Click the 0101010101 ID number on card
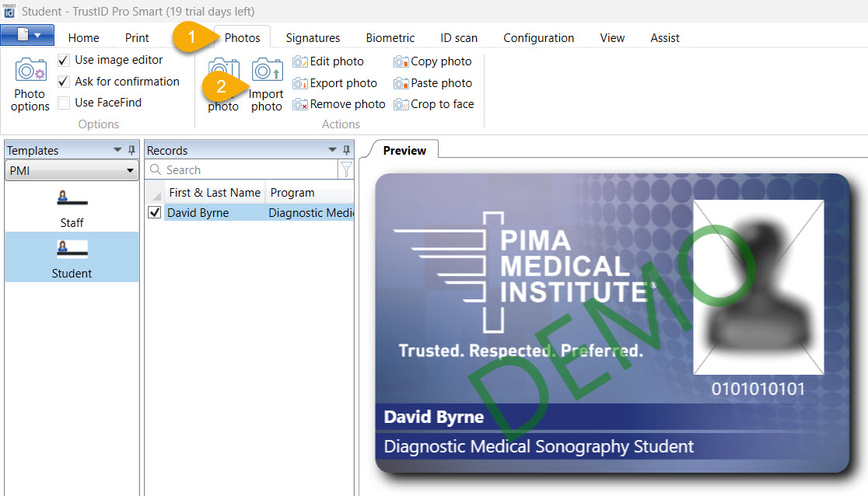 758,389
